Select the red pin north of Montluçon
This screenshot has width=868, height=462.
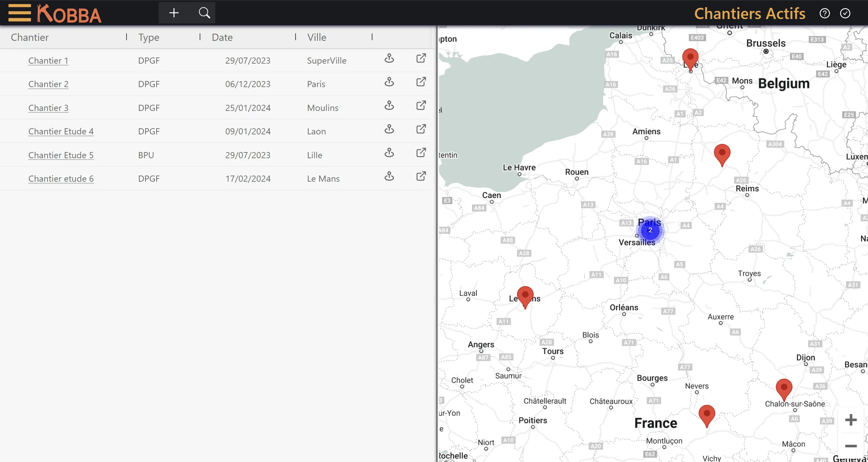[x=707, y=416]
